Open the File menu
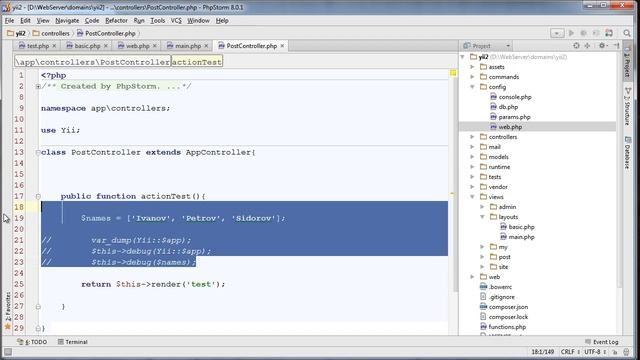Viewport: 640px width, 360px height. pyautogui.click(x=9, y=20)
